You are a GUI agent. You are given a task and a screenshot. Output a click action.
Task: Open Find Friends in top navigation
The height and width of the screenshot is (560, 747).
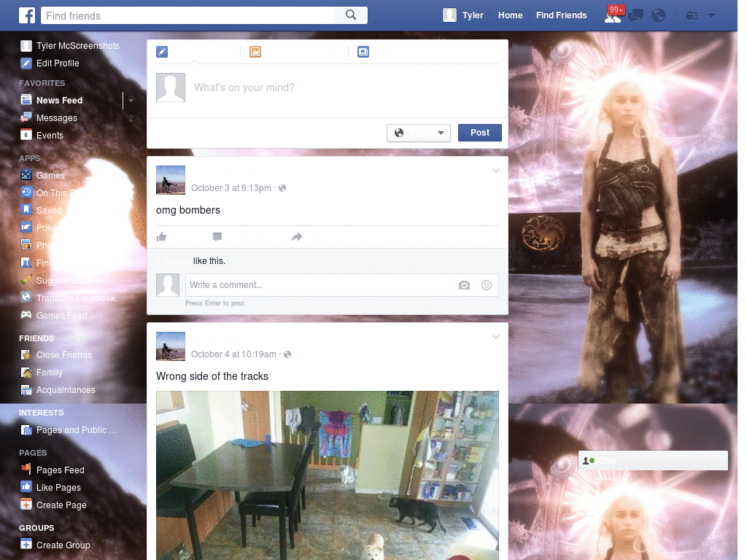coord(561,15)
